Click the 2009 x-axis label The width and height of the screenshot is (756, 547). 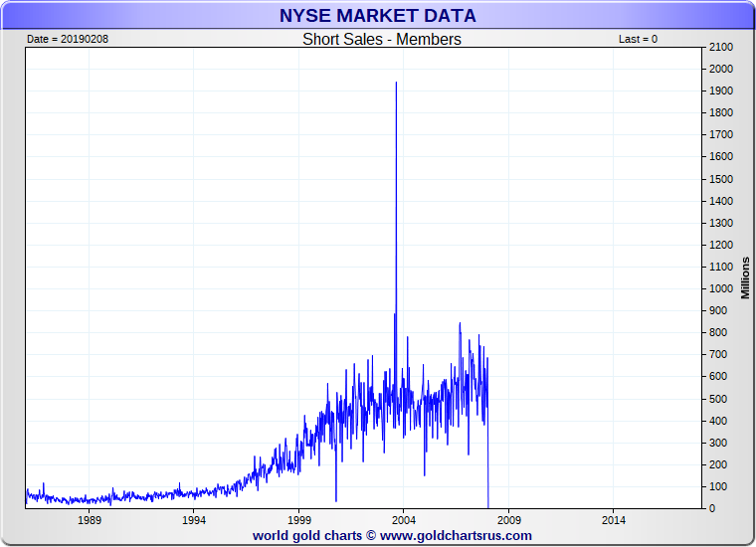[509, 520]
